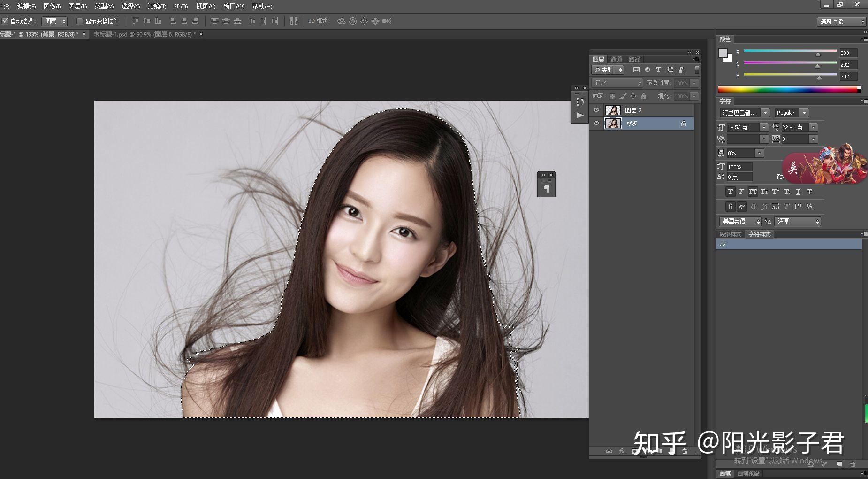Image resolution: width=868 pixels, height=479 pixels.
Task: Align left edges of layers
Action: (173, 21)
